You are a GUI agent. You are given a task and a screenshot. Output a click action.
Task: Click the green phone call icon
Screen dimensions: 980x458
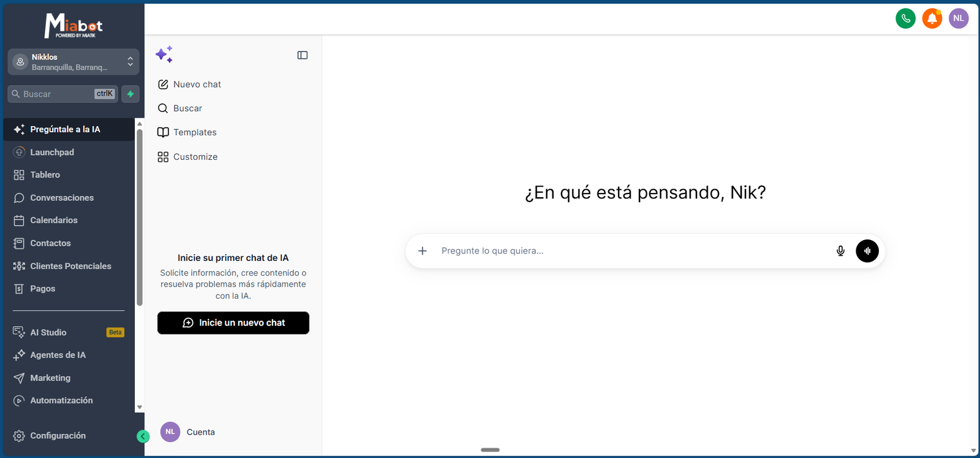(x=905, y=18)
